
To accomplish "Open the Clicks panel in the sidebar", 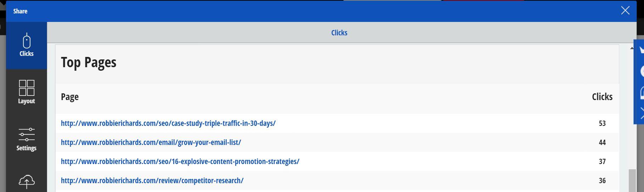I will (26, 45).
